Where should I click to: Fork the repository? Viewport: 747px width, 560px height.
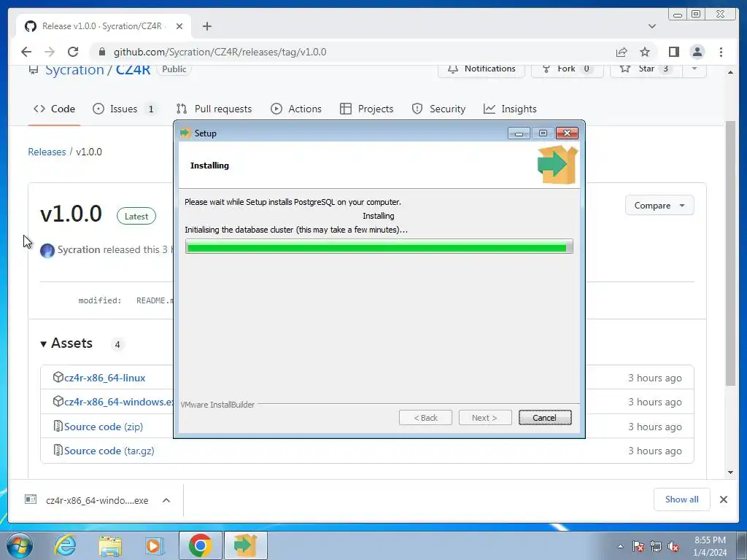[567, 69]
